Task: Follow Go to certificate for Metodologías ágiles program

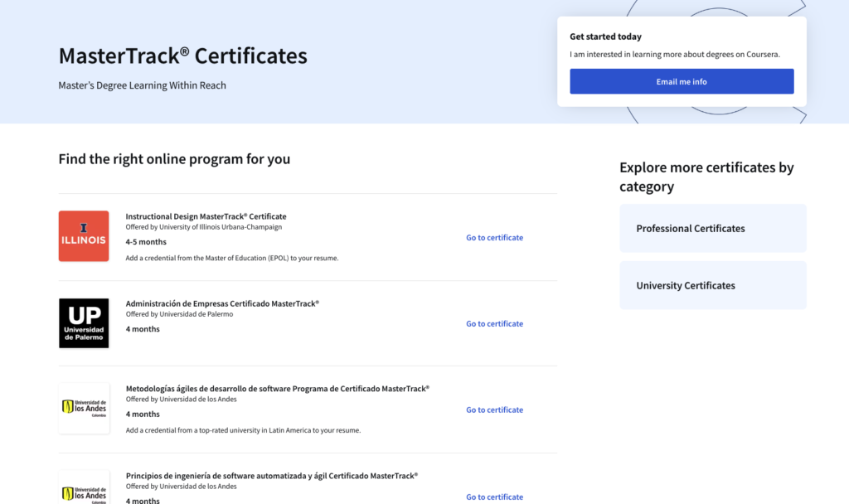Action: [494, 409]
